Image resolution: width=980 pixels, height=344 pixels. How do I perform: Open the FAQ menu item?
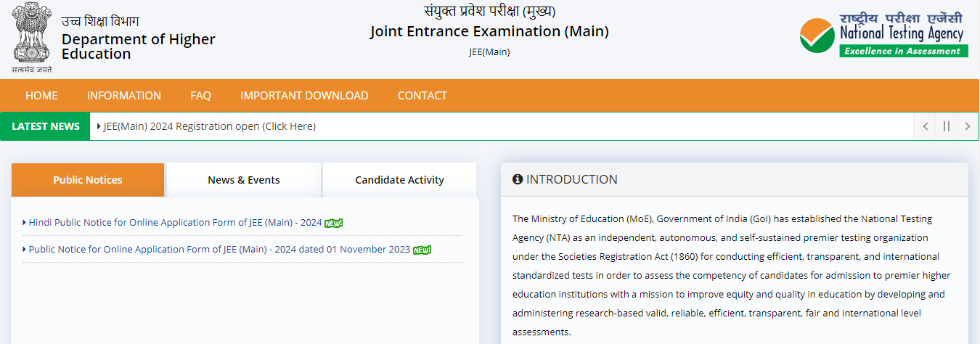pyautogui.click(x=200, y=96)
